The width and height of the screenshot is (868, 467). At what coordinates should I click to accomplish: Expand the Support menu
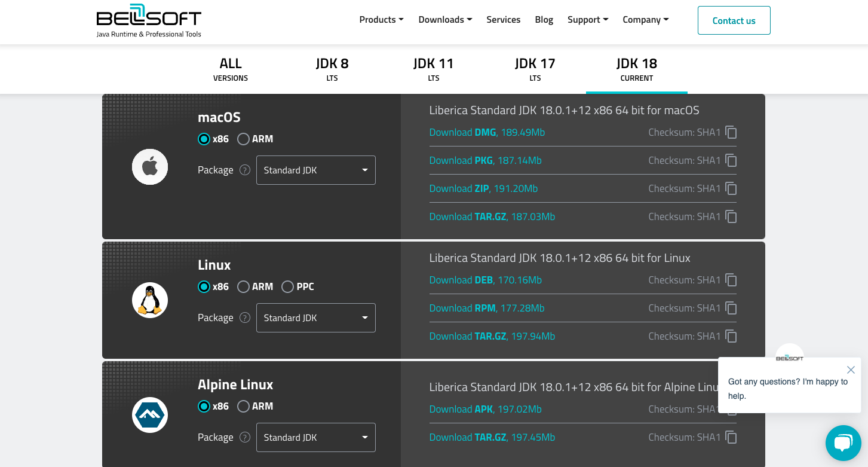tap(588, 20)
